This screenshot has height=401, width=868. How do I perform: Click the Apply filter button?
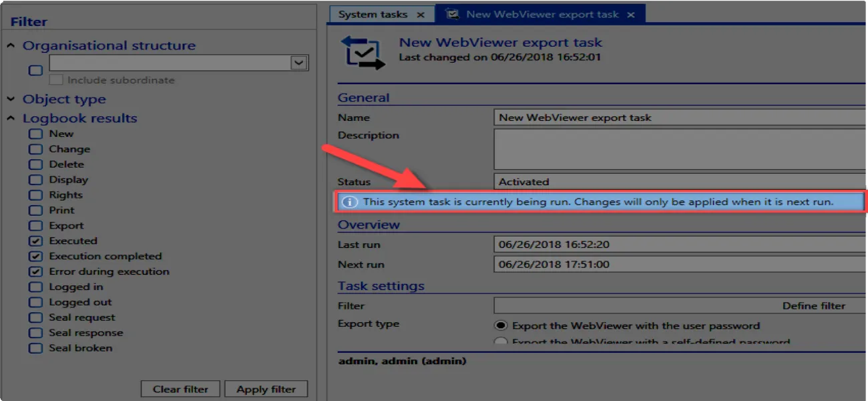tap(266, 389)
